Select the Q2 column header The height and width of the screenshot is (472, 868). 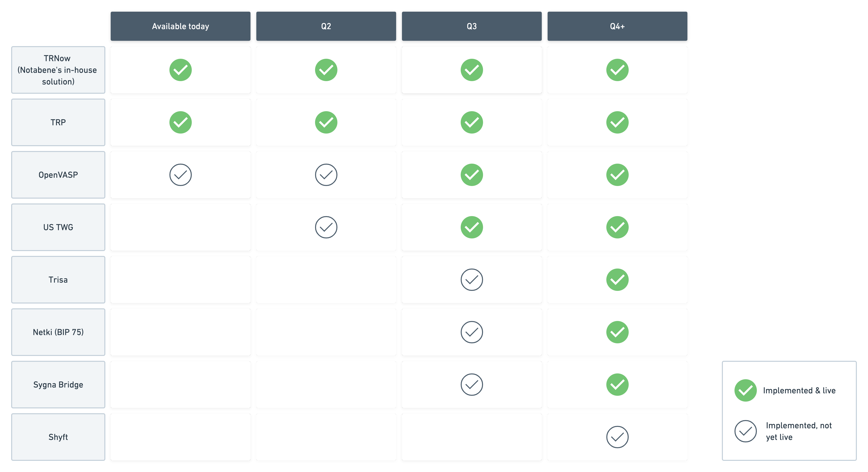326,26
